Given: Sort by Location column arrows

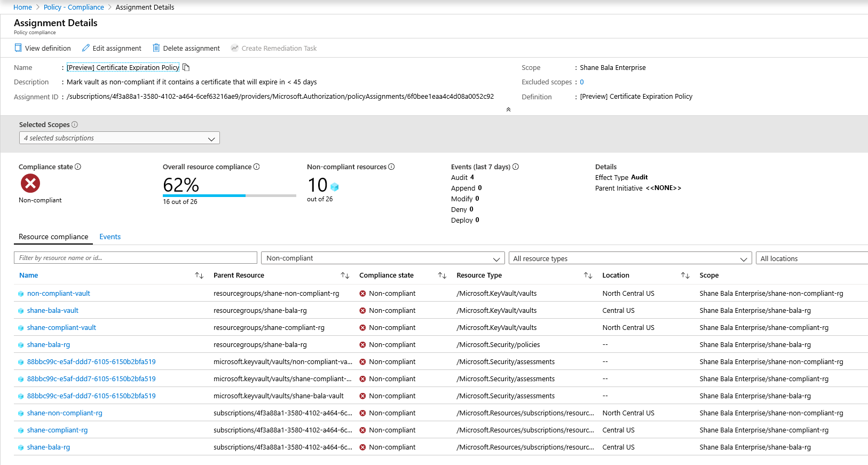Looking at the screenshot, I should click(x=685, y=275).
